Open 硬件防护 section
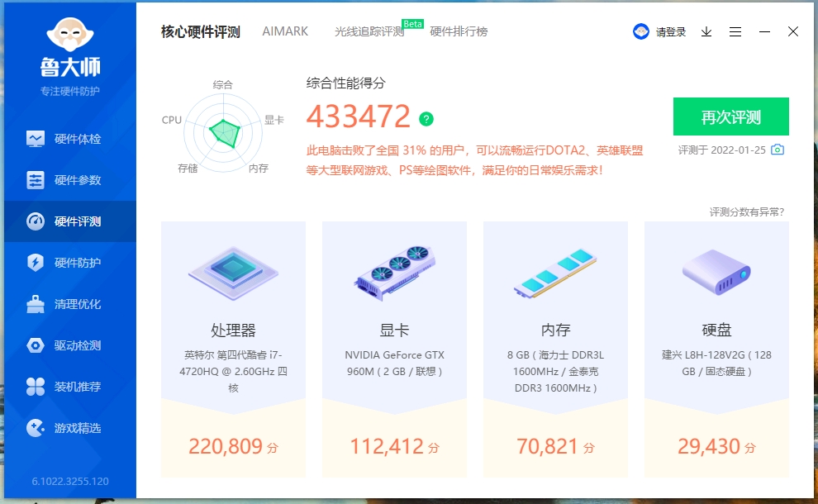818x504 pixels. coord(70,263)
